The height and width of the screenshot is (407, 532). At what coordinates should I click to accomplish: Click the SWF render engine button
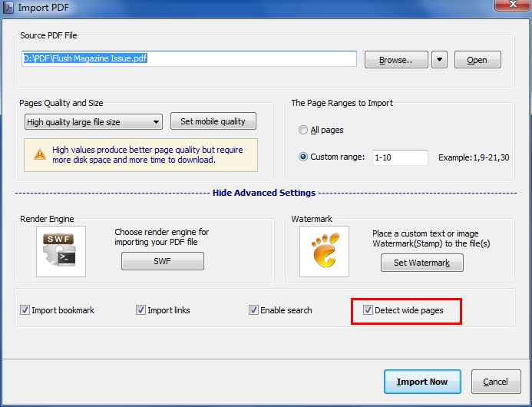(x=163, y=261)
